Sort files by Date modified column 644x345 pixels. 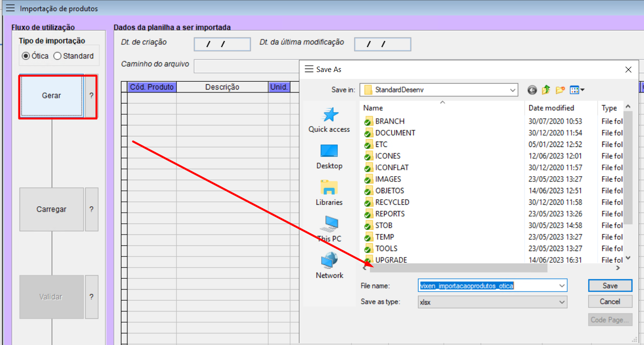pyautogui.click(x=561, y=108)
